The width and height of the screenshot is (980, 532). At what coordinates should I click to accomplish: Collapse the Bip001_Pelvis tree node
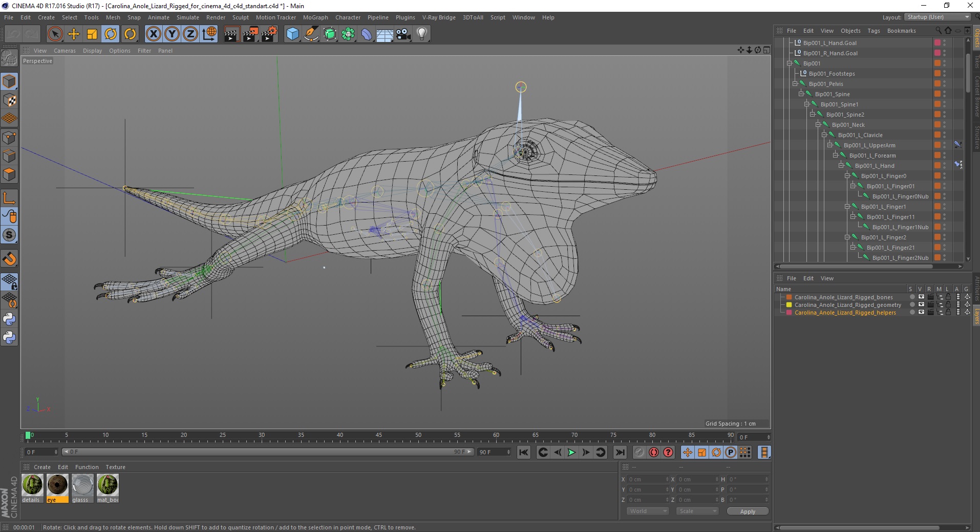795,84
